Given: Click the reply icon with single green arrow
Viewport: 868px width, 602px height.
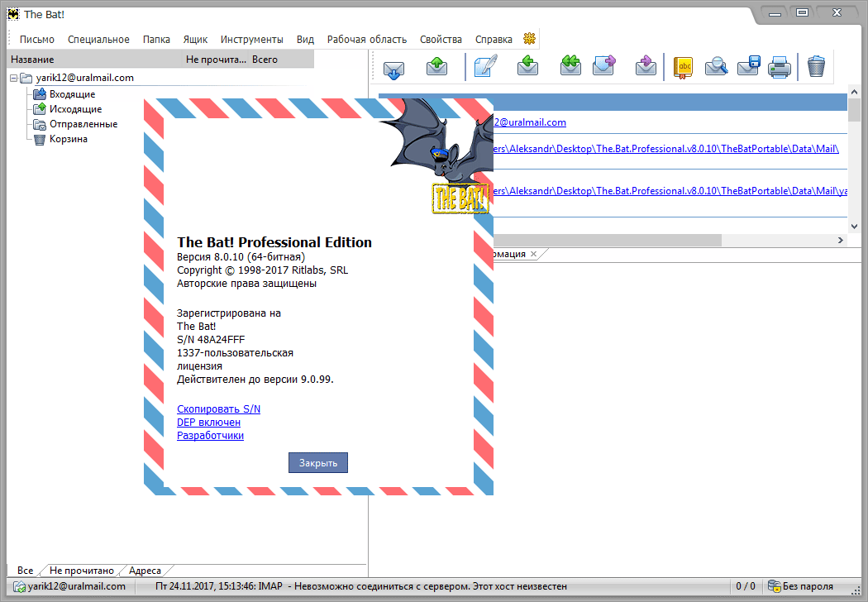Looking at the screenshot, I should 527,66.
